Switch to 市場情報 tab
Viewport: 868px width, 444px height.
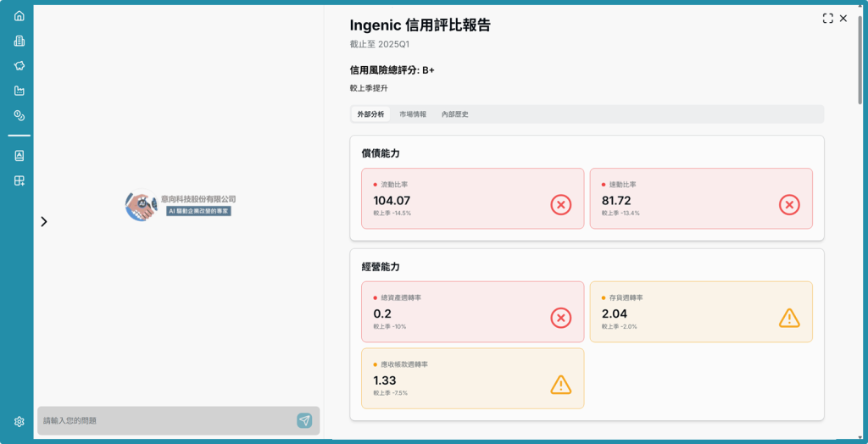coord(413,114)
